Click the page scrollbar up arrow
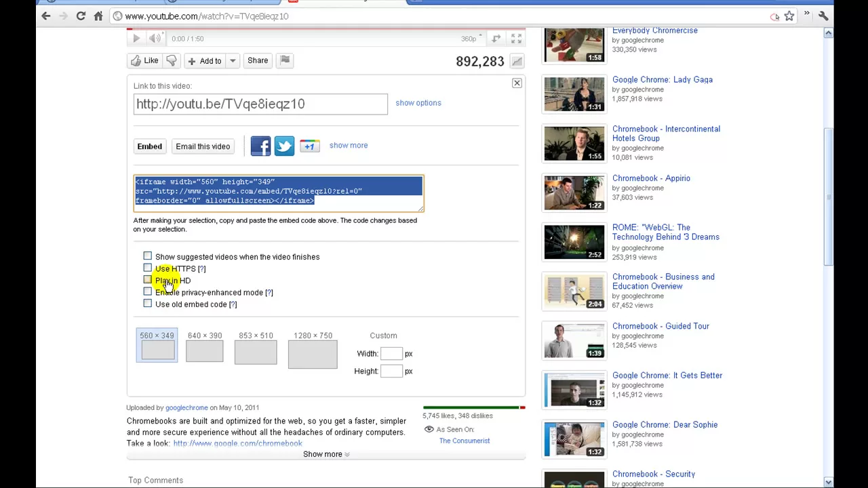Screen dimensions: 868x488 828,33
